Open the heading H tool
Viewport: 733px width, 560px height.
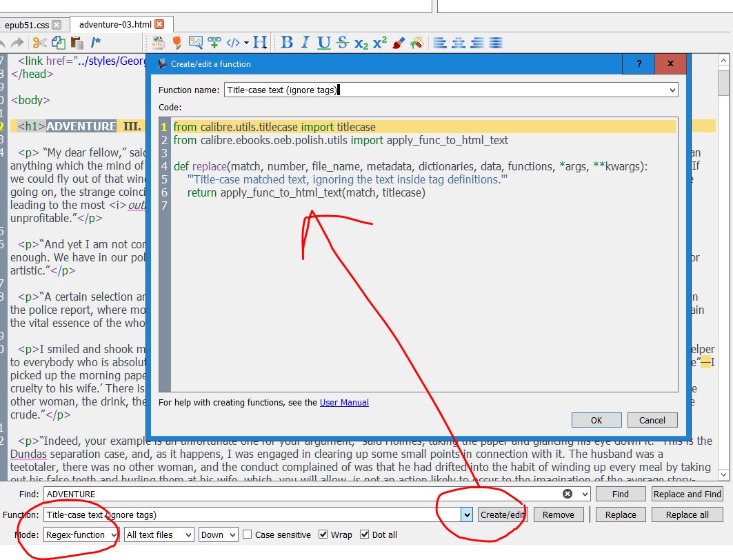(260, 43)
